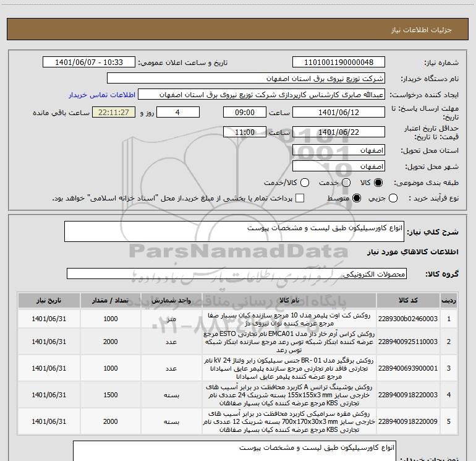Viewport: 476px width, 461px height.
Task: Click the need number field 1101001190000048
Action: 339,62
